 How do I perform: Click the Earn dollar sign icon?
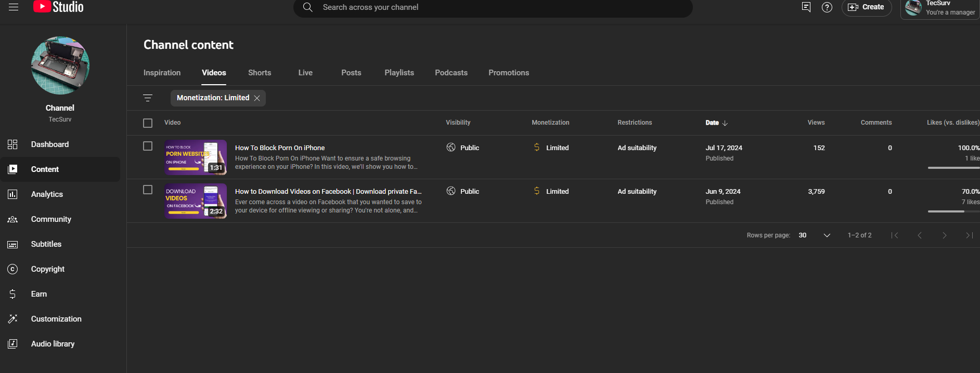tap(12, 294)
